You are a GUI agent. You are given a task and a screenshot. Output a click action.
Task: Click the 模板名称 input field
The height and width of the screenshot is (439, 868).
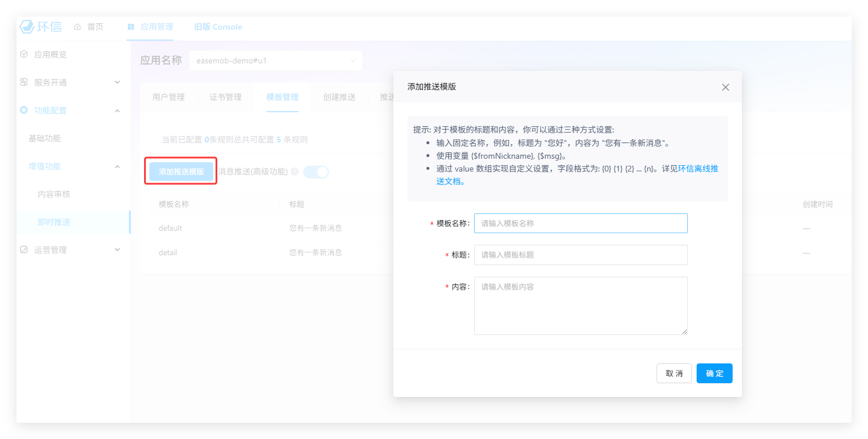pos(580,223)
